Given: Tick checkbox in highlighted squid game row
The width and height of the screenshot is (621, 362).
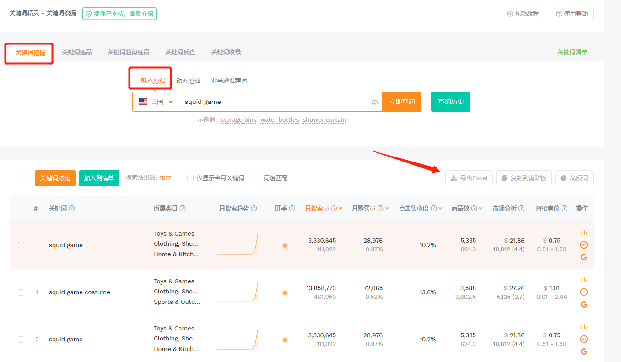Looking at the screenshot, I should [21, 245].
